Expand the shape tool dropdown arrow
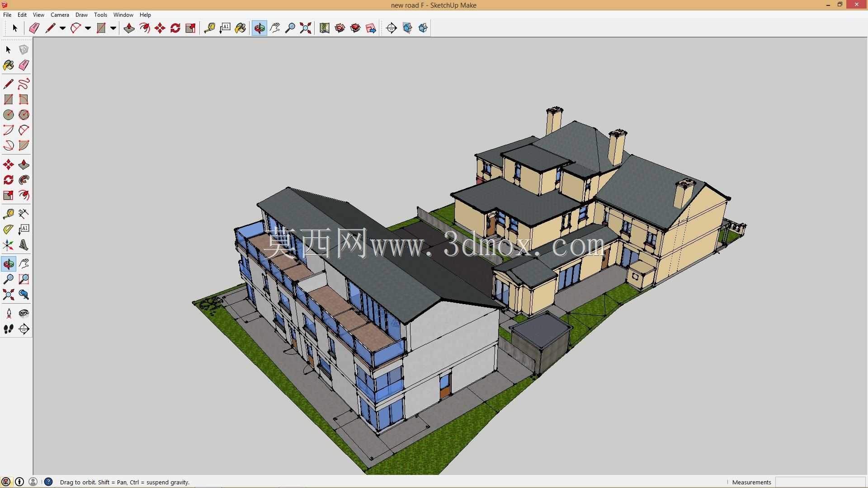868x488 pixels. coord(113,28)
